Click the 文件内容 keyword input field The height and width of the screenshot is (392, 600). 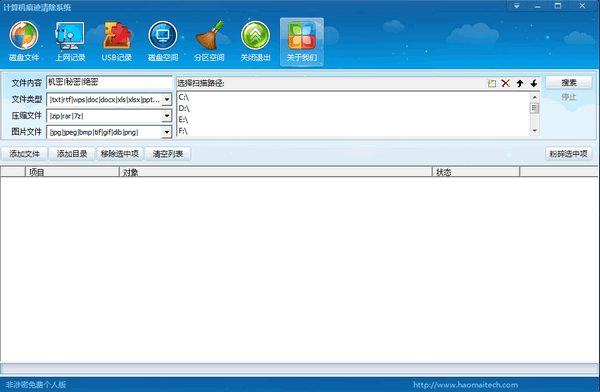click(109, 82)
